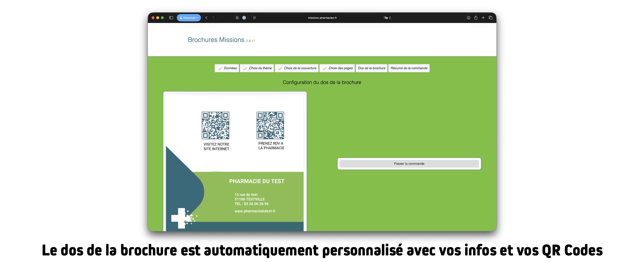The image size is (644, 262).
Task: Click the checkmark beside Choix des pages
Action: [x=324, y=68]
